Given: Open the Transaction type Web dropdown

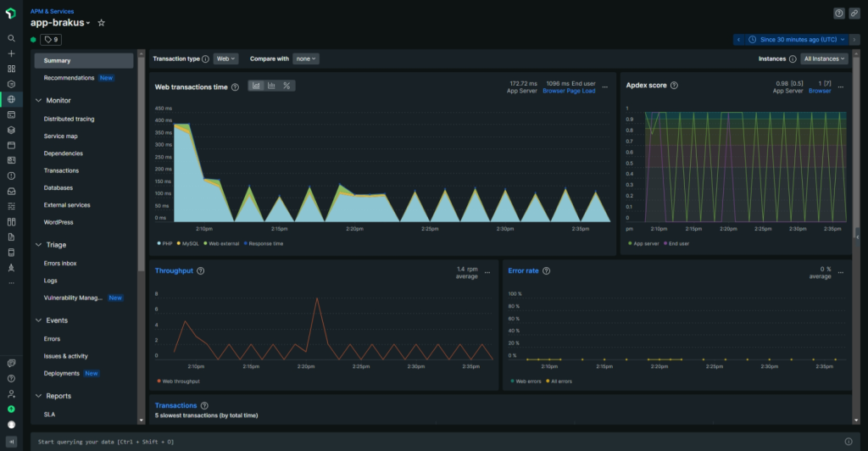Looking at the screenshot, I should (225, 59).
